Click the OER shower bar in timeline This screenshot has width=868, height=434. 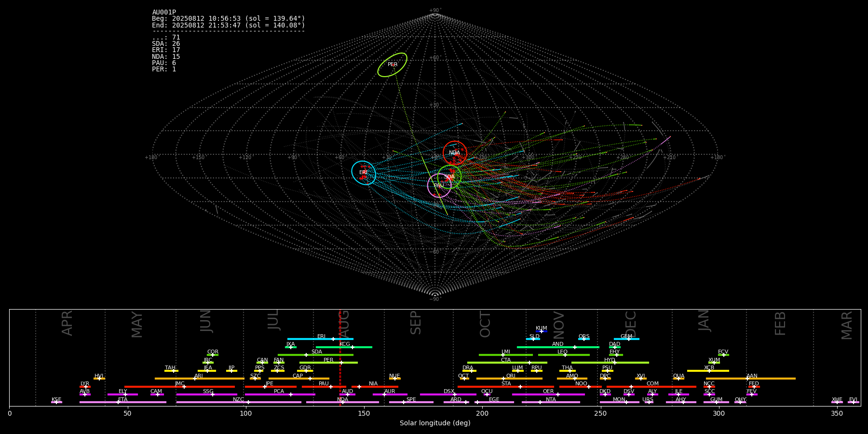548,394
